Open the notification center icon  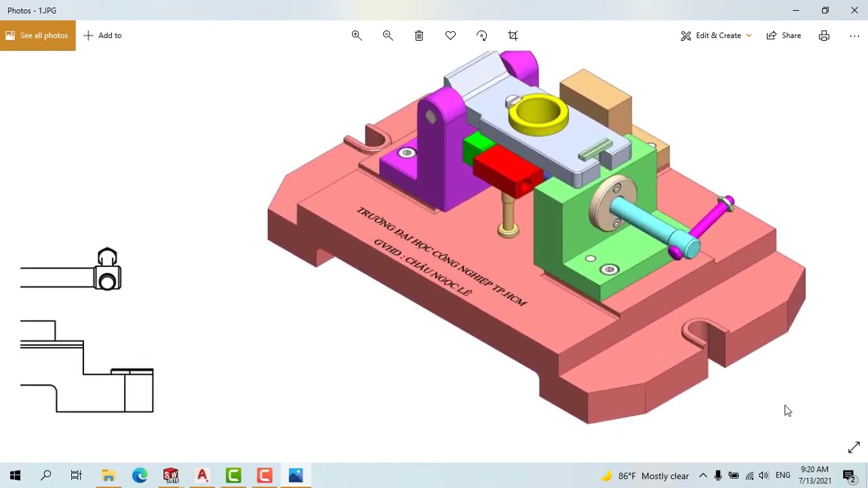(849, 476)
